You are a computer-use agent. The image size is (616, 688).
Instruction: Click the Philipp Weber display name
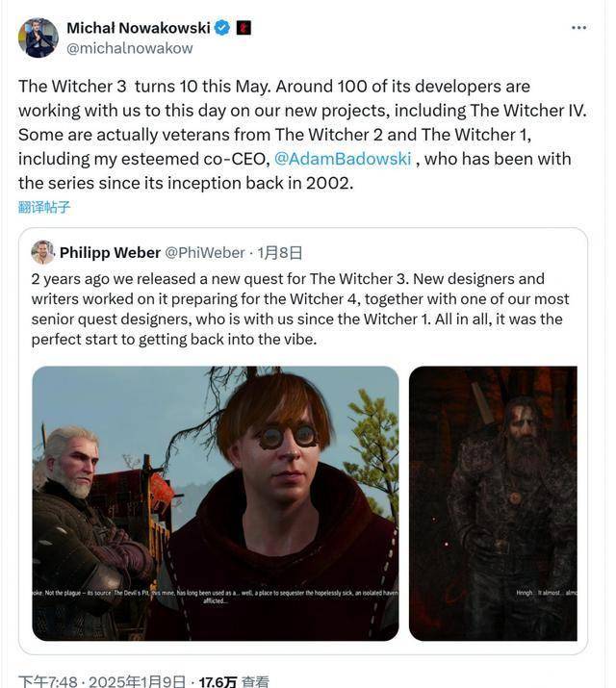coord(110,253)
